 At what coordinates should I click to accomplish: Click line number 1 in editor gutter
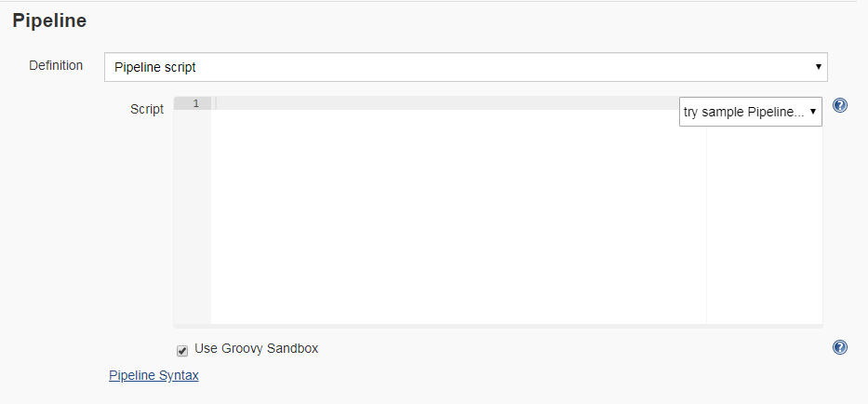click(195, 103)
